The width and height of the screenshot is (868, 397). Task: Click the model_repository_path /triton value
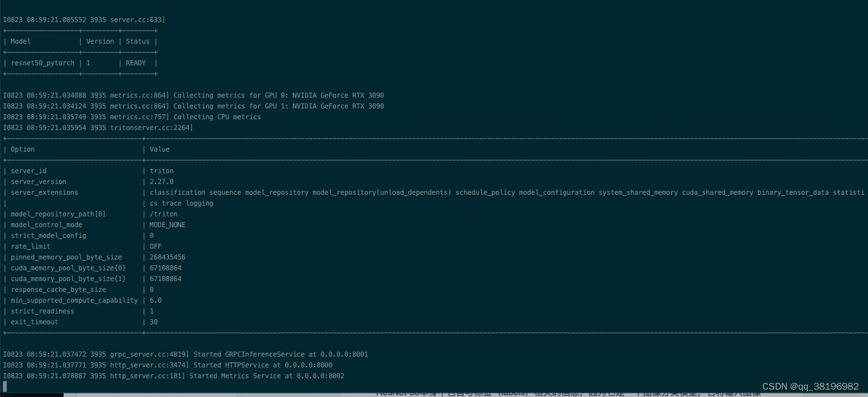[x=163, y=214]
